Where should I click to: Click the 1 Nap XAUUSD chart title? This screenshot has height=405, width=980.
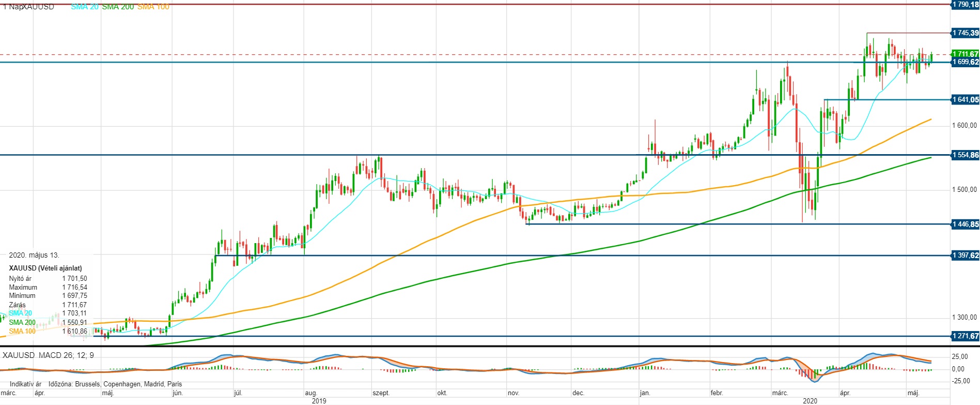pos(28,7)
